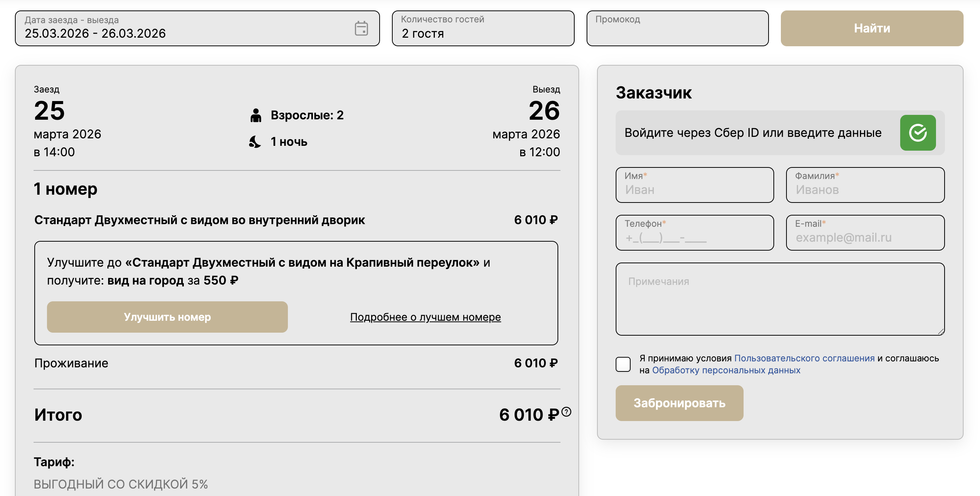The height and width of the screenshot is (496, 980).
Task: Open the guest count dropdown
Action: pos(483,28)
